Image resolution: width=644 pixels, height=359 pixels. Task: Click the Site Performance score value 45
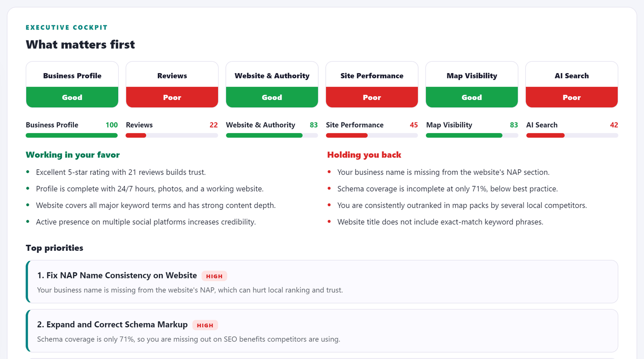(414, 125)
